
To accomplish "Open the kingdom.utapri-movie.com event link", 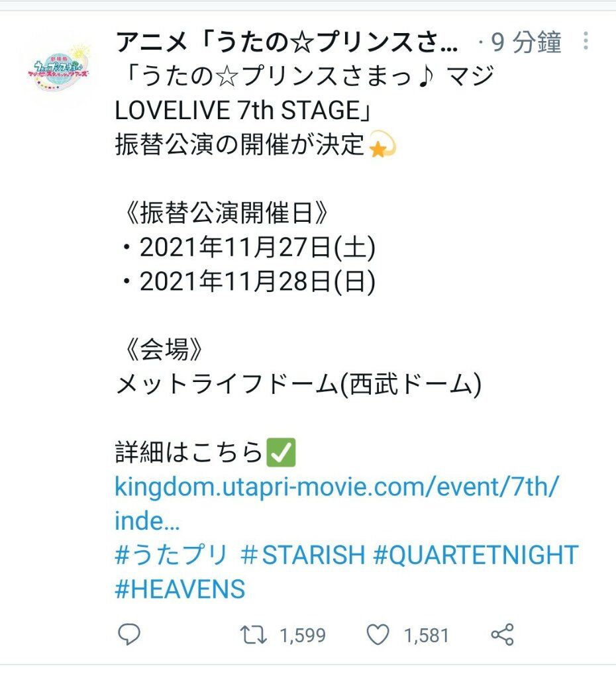I will click(336, 503).
